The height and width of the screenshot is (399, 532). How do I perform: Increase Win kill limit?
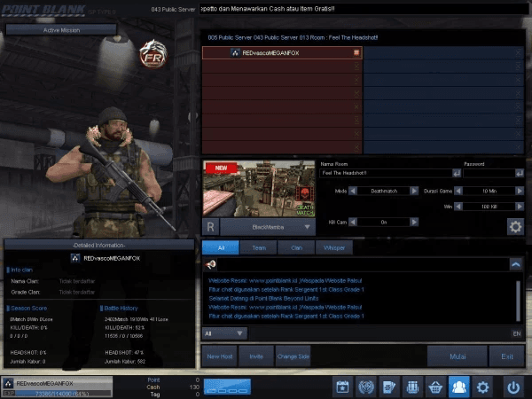pyautogui.click(x=520, y=207)
